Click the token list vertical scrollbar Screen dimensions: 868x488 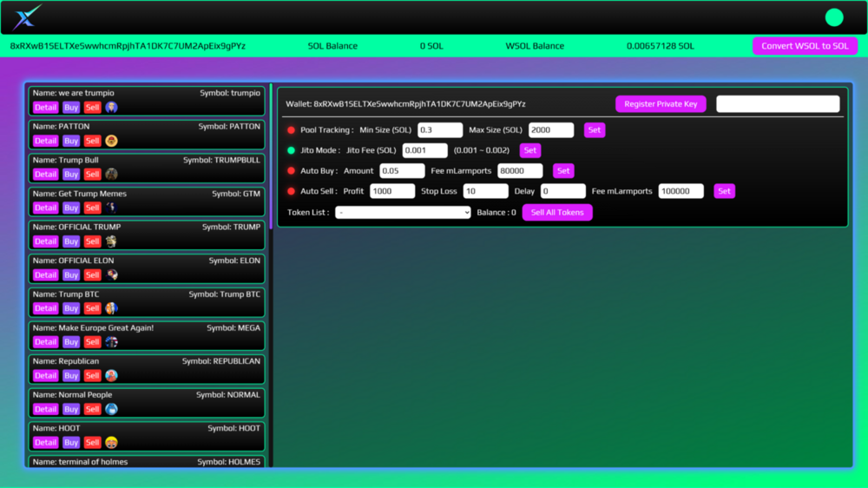click(x=271, y=156)
